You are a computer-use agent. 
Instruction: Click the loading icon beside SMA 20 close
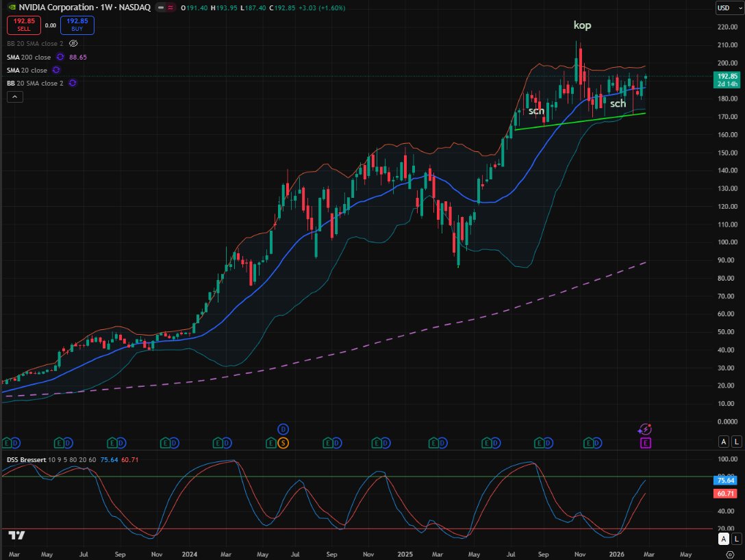pos(56,70)
